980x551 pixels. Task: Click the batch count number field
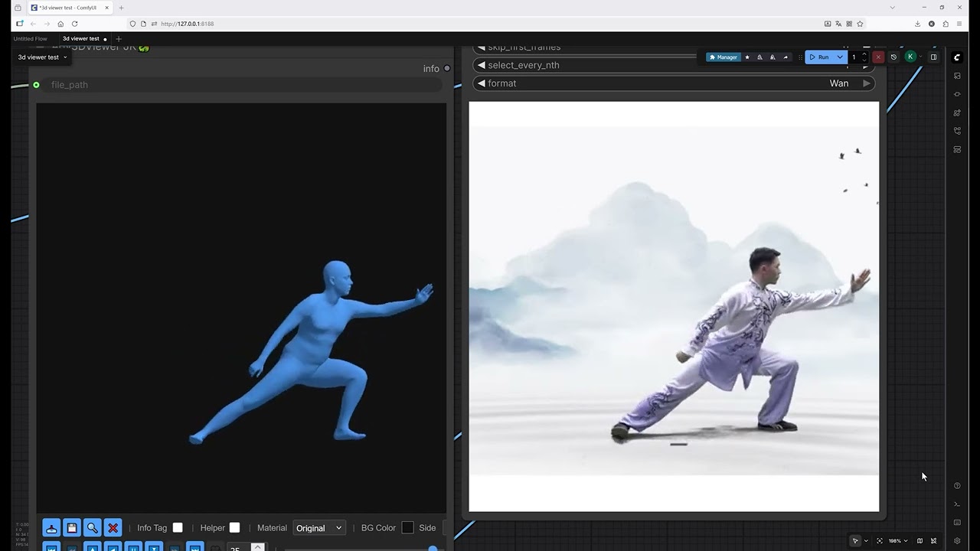854,57
